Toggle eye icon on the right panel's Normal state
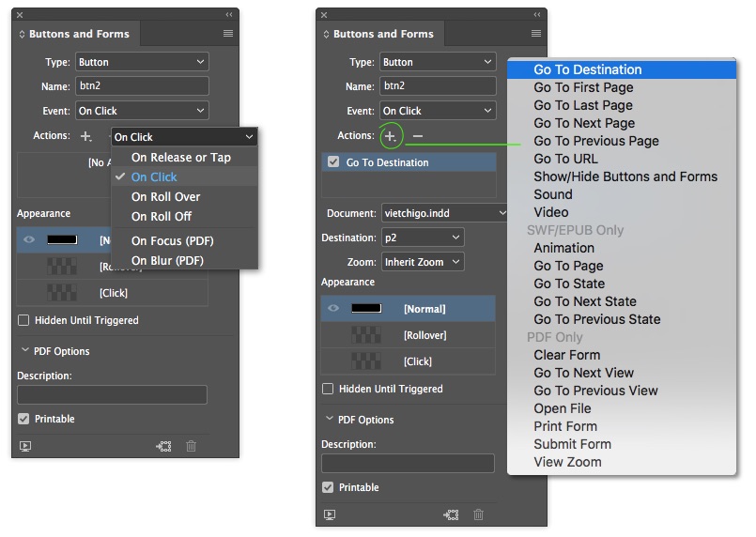The width and height of the screenshot is (756, 537). click(332, 309)
